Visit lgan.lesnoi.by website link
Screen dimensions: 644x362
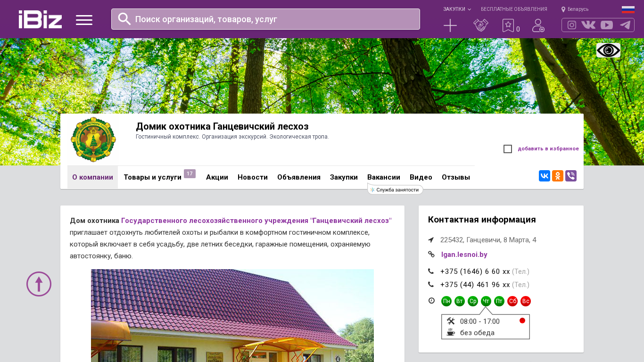[464, 255]
